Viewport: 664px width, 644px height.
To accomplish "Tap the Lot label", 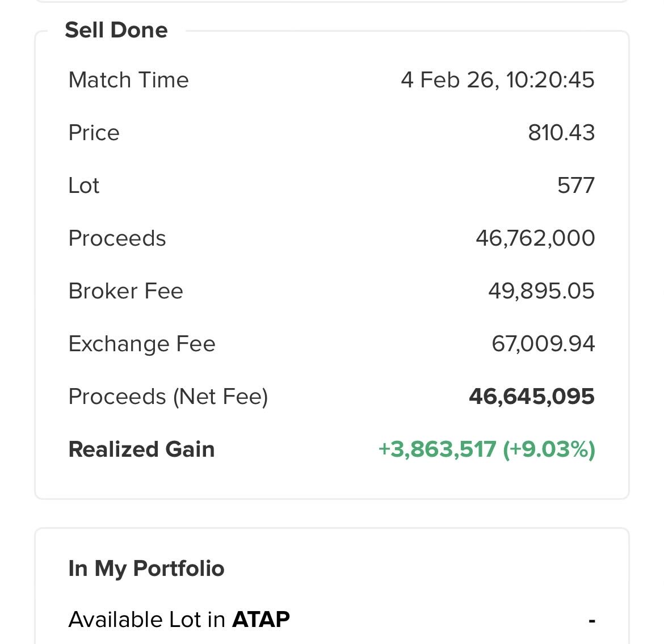I will pos(83,186).
